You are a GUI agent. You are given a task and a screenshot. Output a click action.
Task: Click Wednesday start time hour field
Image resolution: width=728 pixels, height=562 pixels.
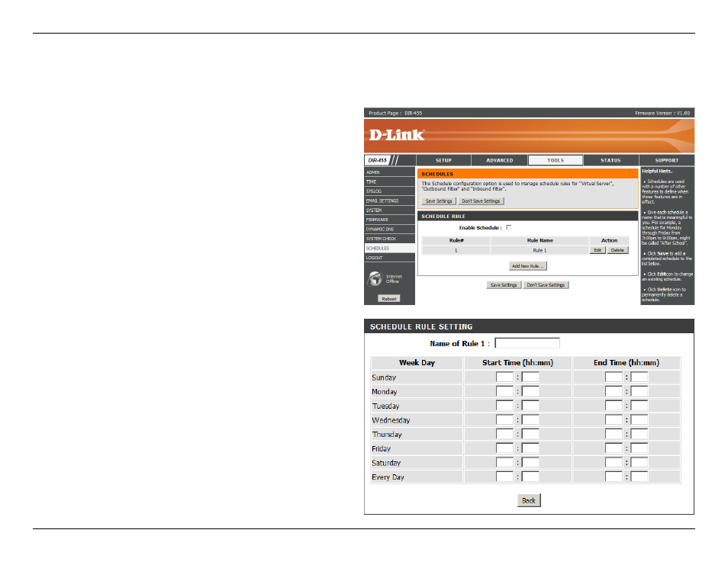point(504,420)
